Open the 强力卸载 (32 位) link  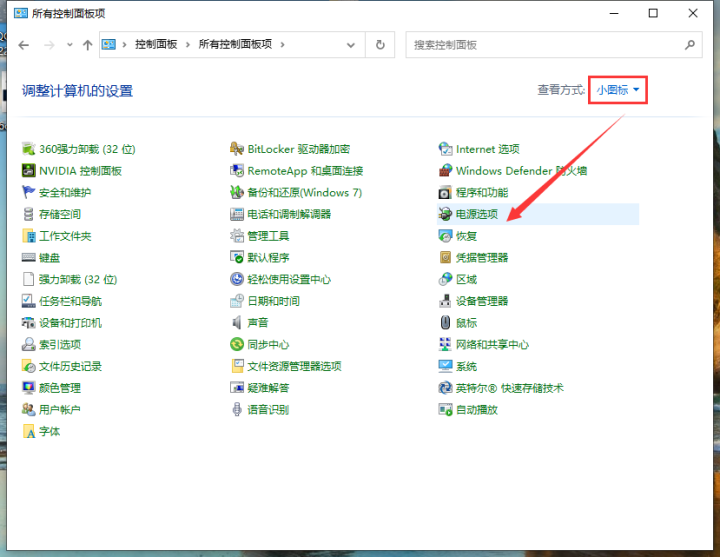(x=78, y=279)
